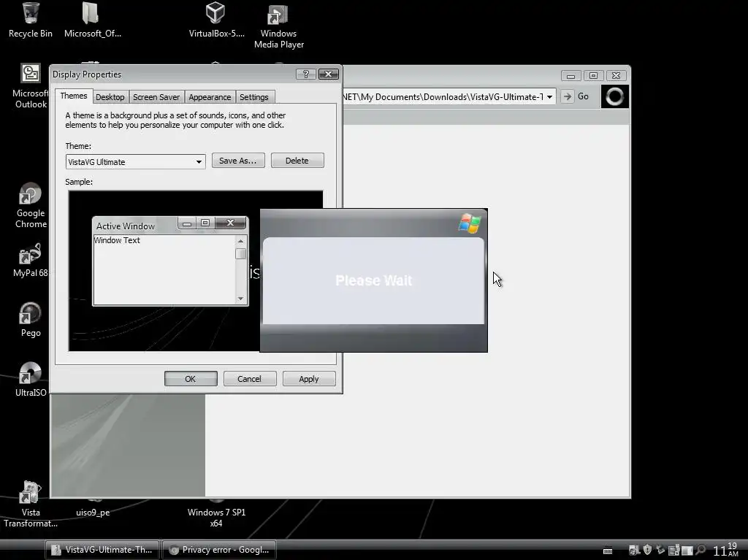Open the Google Chrome shortcut icon

tap(31, 193)
